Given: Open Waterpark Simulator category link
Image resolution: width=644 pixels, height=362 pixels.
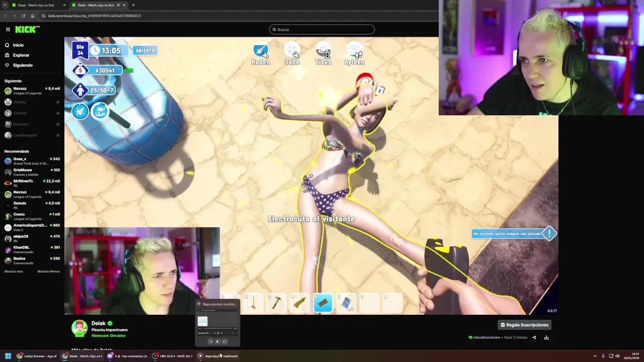Looking at the screenshot, I should click(108, 335).
